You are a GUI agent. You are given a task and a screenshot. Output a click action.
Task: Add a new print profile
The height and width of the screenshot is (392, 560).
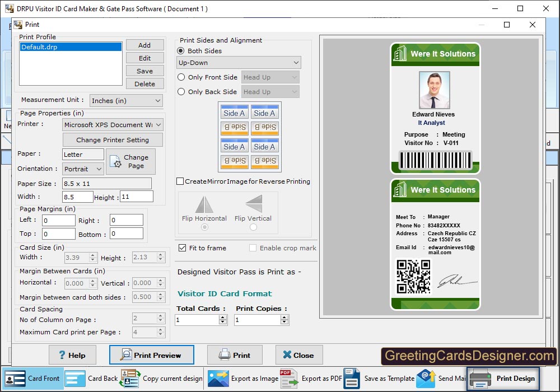(x=144, y=45)
